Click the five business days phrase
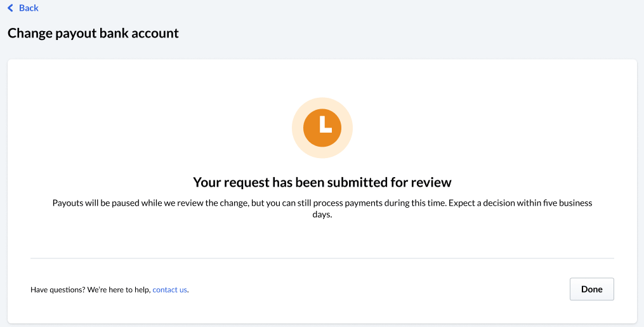 coord(570,203)
